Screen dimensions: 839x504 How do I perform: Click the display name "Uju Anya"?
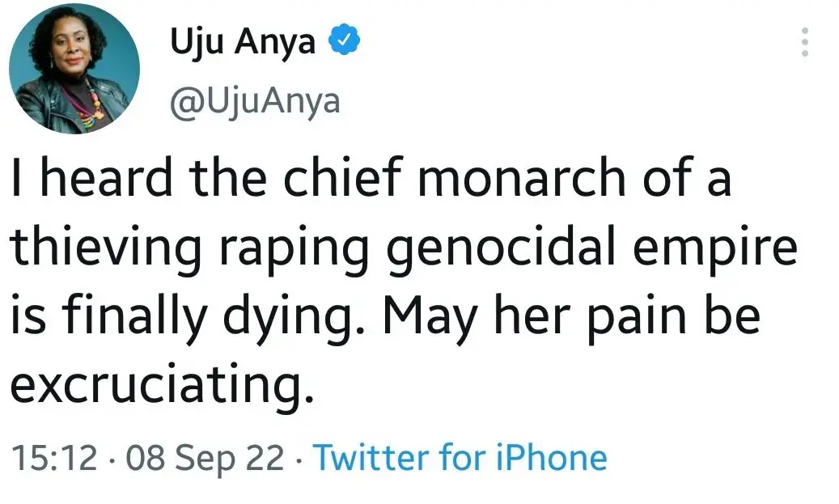[x=243, y=40]
